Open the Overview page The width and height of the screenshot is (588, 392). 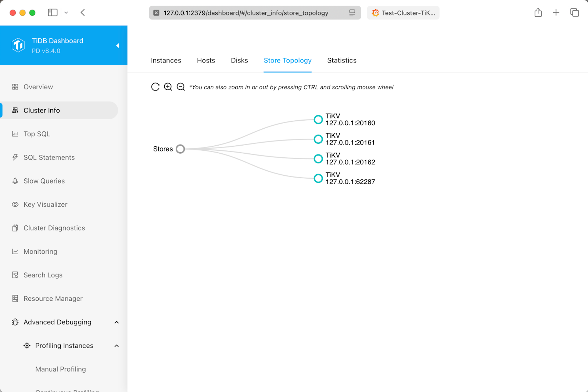click(x=38, y=87)
